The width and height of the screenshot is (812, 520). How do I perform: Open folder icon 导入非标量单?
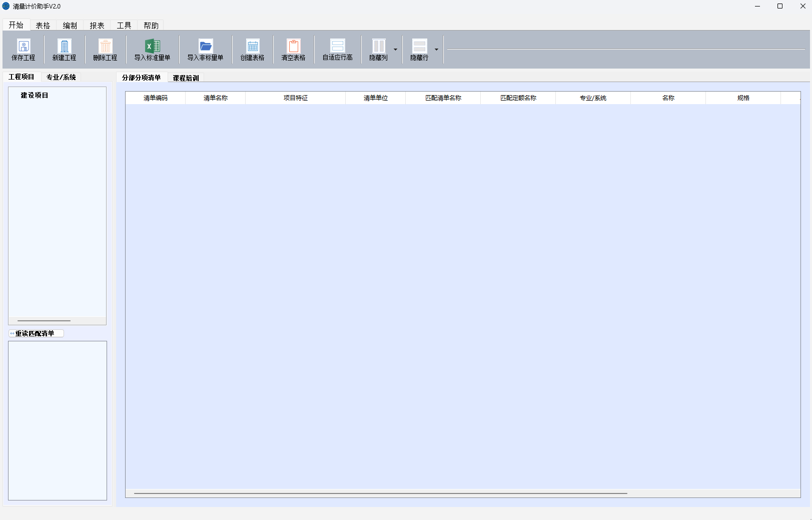click(x=206, y=46)
